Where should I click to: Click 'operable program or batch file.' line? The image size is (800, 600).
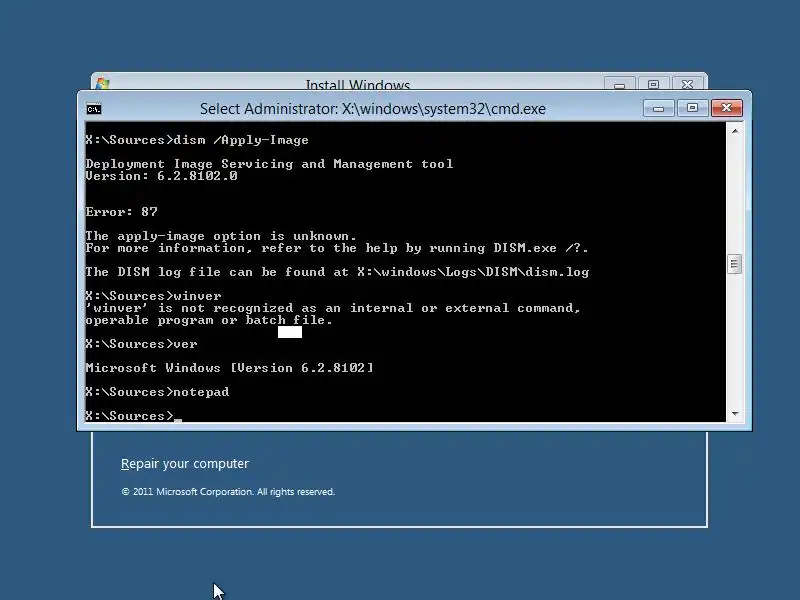[x=209, y=320]
